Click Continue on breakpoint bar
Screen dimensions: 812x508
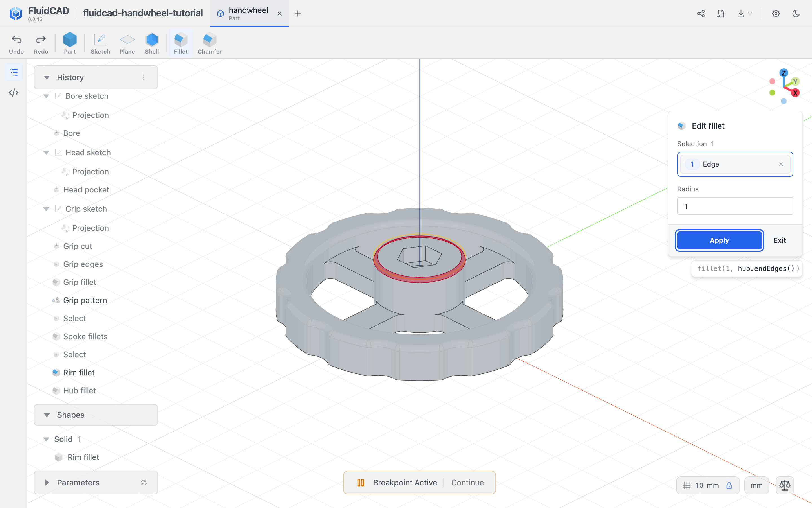click(x=467, y=483)
